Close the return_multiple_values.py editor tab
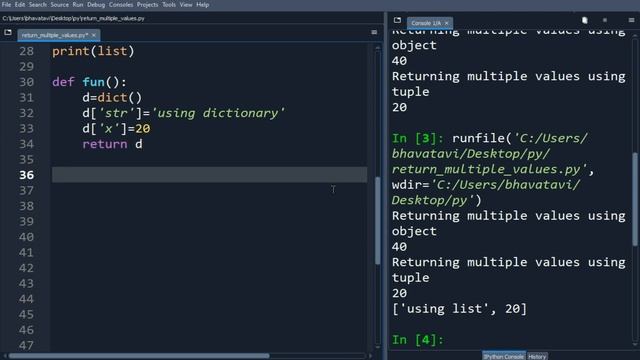 [x=94, y=35]
